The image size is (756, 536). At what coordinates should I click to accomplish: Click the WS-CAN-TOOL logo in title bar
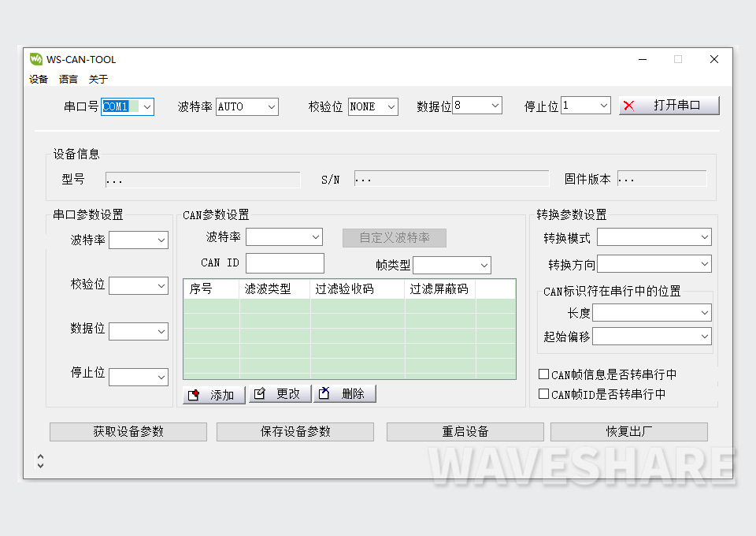[35, 58]
